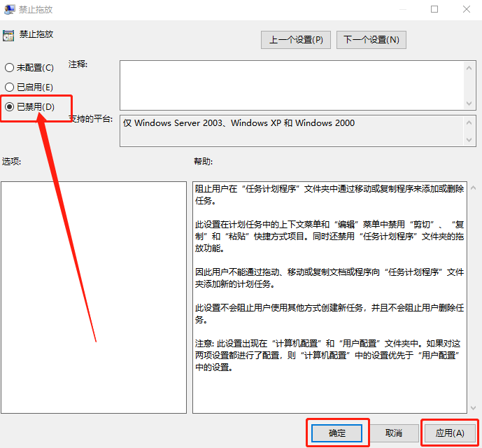
Task: Jump to 下一个设置(N)
Action: (371, 40)
